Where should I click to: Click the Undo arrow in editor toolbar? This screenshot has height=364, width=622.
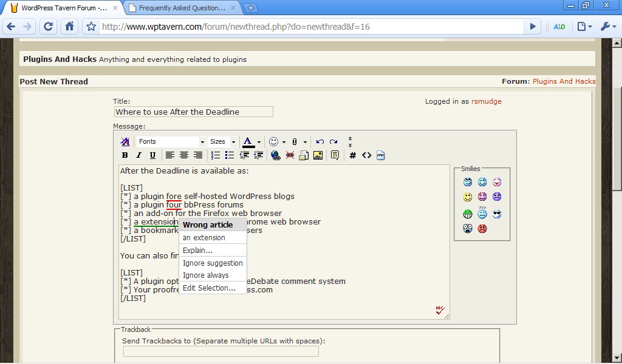320,141
